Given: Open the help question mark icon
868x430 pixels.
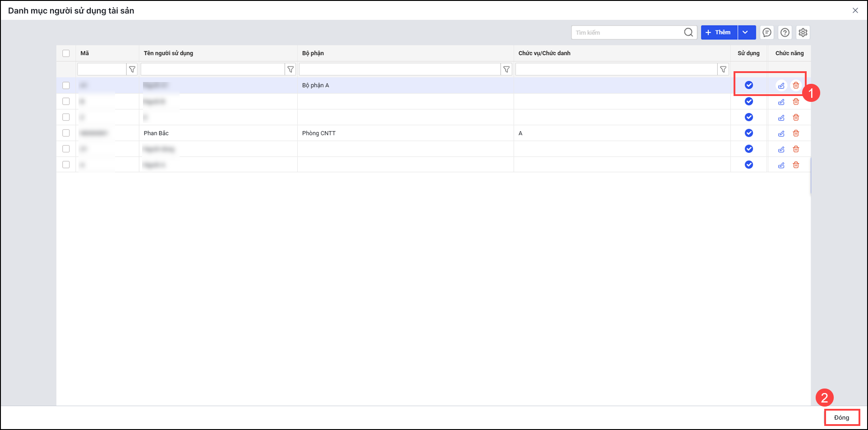Looking at the screenshot, I should [x=785, y=32].
